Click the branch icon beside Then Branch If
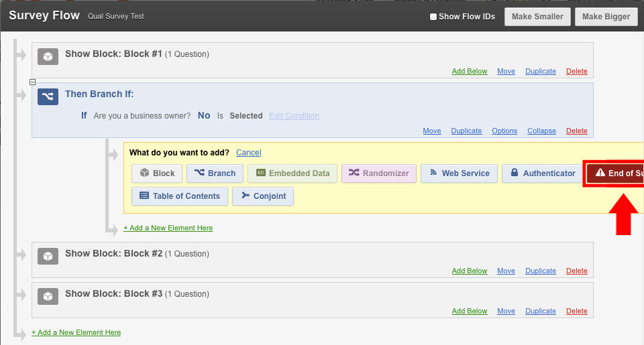The width and height of the screenshot is (644, 345). tap(47, 96)
